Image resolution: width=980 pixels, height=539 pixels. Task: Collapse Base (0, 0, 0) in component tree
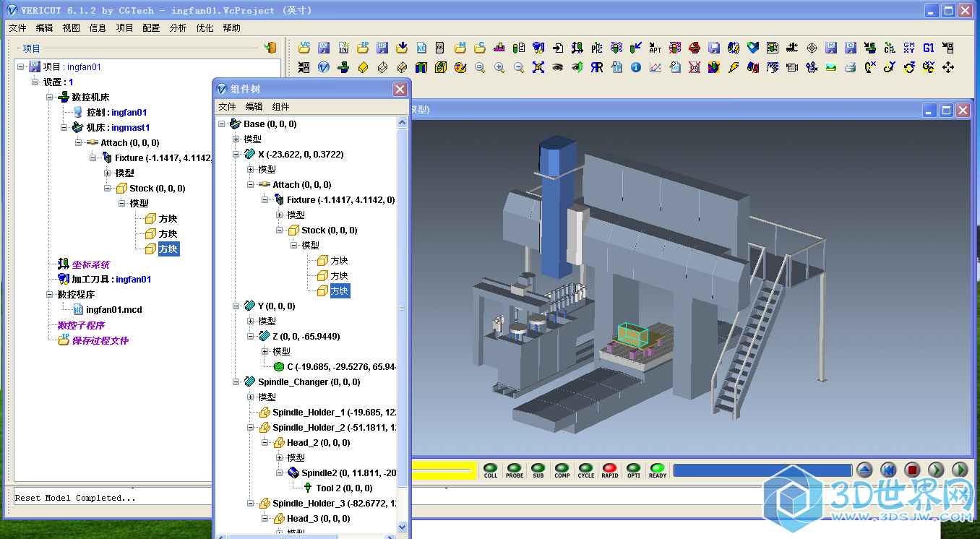point(222,124)
